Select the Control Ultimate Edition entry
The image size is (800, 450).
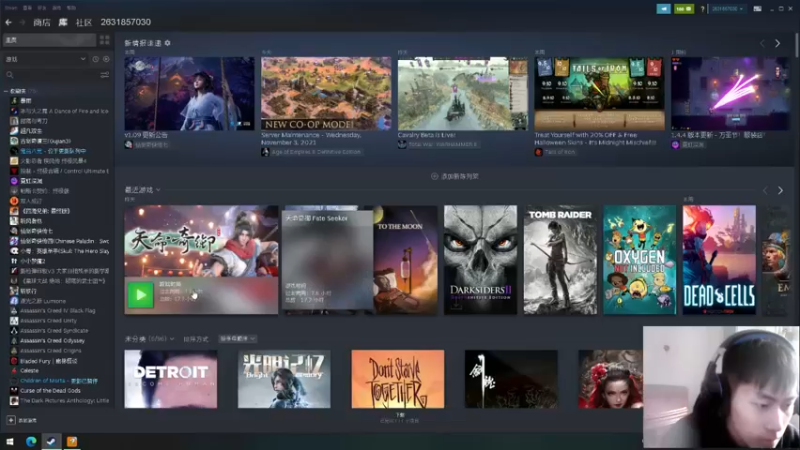[59, 171]
